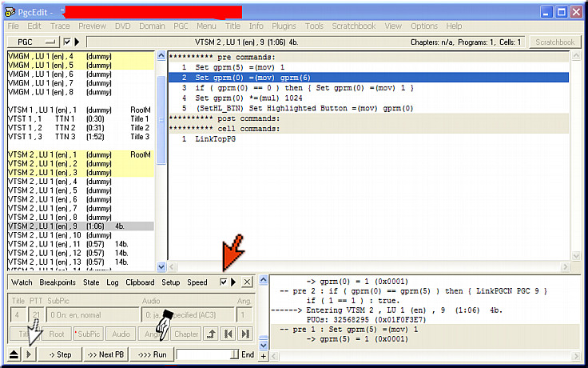The width and height of the screenshot is (588, 368).
Task: Click the go-up arrow remote button
Action: (x=212, y=334)
